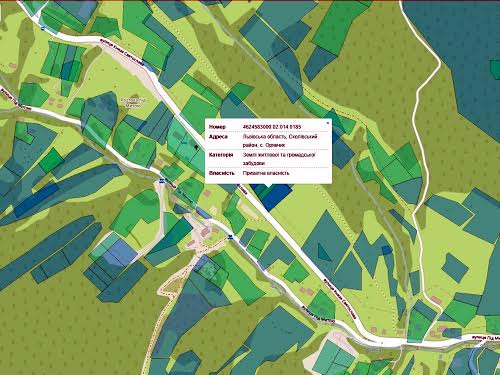Select the triangular parcel inside large teal plot
Image resolution: width=500 pixels, height=375 pixels.
pos(323,252)
